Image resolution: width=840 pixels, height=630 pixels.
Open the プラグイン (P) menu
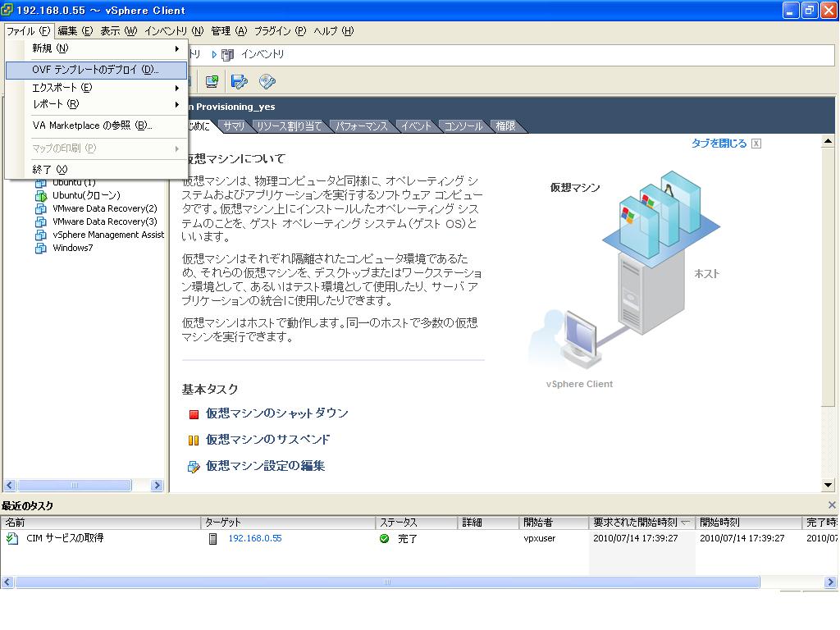click(x=281, y=31)
